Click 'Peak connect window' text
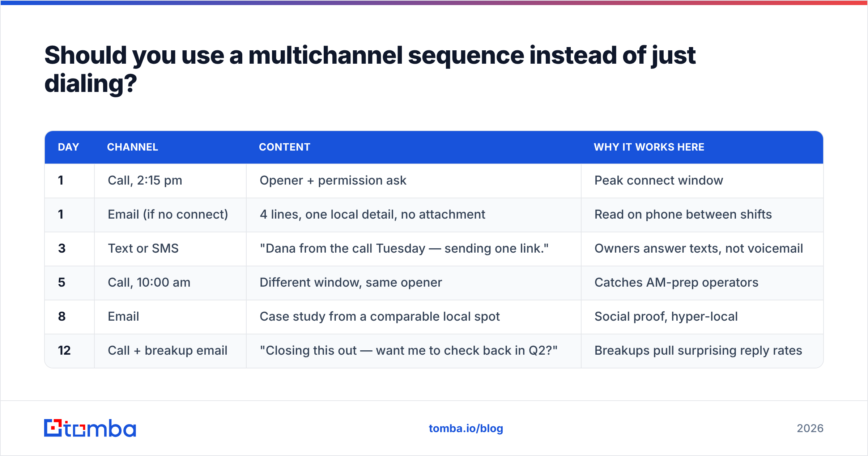 click(x=659, y=180)
